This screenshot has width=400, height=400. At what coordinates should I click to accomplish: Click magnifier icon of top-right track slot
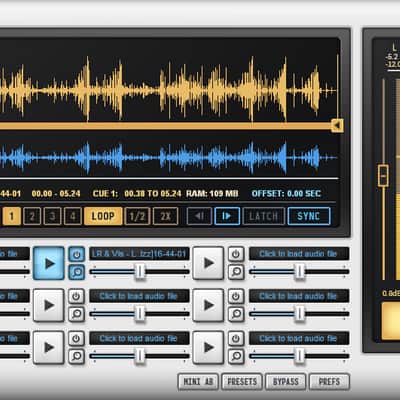(x=236, y=272)
